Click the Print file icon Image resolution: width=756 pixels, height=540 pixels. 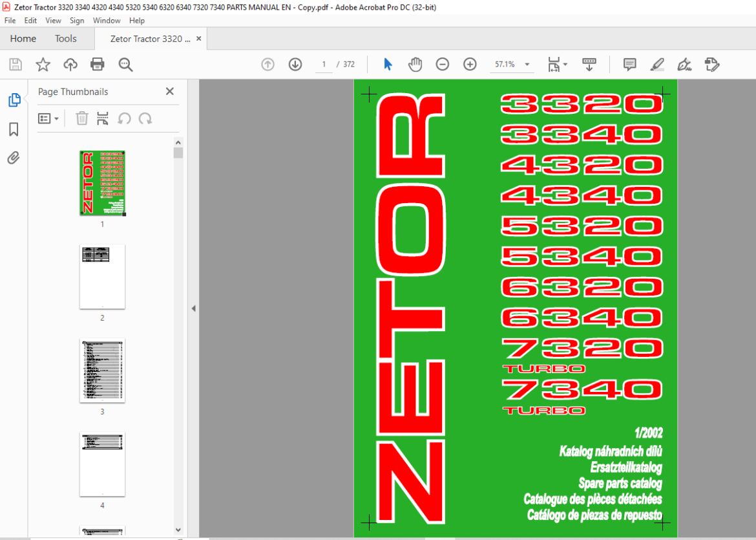point(98,64)
